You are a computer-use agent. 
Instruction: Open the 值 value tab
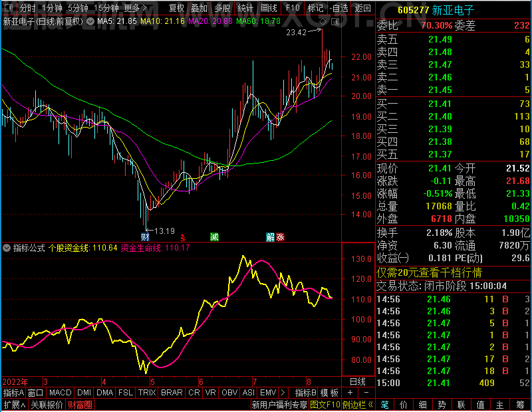tap(480, 405)
